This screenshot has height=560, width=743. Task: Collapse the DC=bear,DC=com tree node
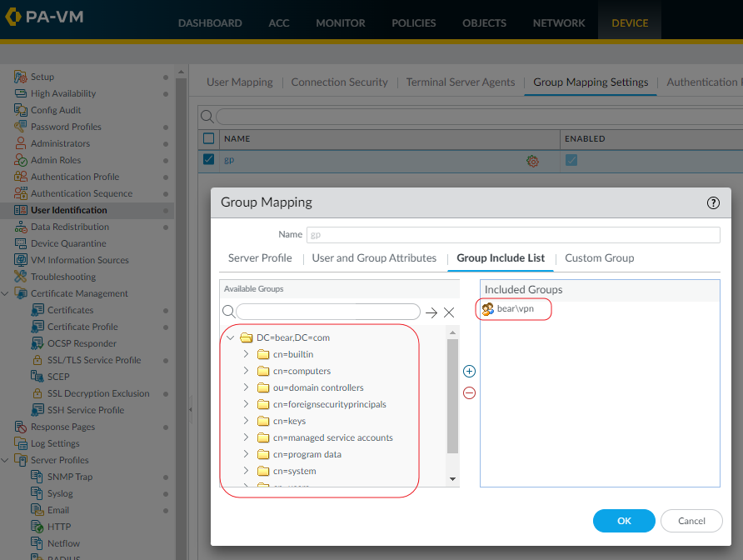click(x=231, y=338)
